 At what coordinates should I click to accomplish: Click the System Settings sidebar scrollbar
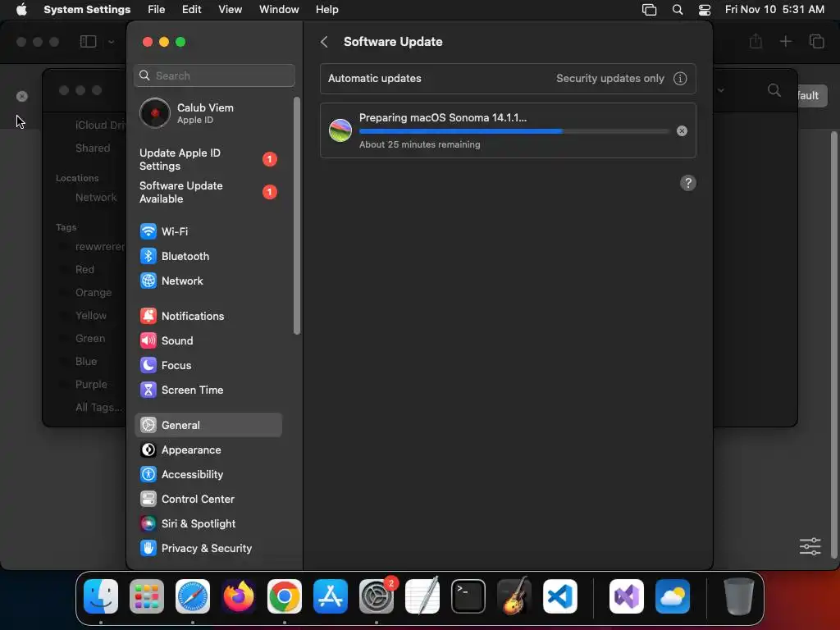[297, 216]
